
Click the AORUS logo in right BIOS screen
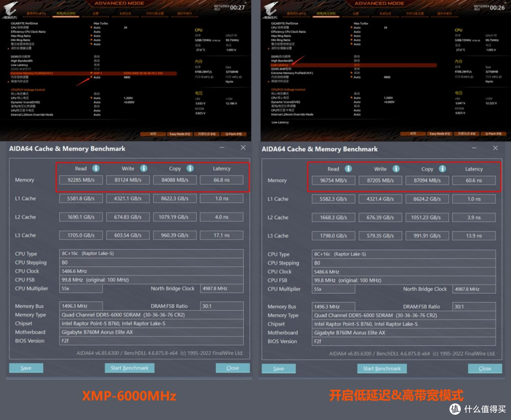[270, 10]
